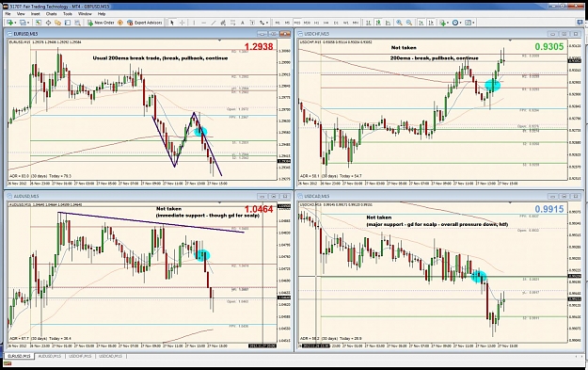Toggle Chart Shift button
Image resolution: width=588 pixels, height=370 pixels.
[x=431, y=23]
